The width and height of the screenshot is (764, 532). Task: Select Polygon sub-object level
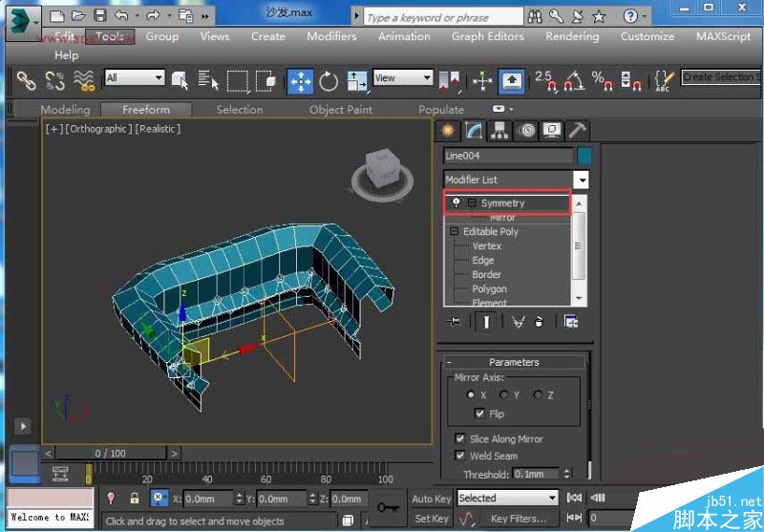(x=489, y=288)
